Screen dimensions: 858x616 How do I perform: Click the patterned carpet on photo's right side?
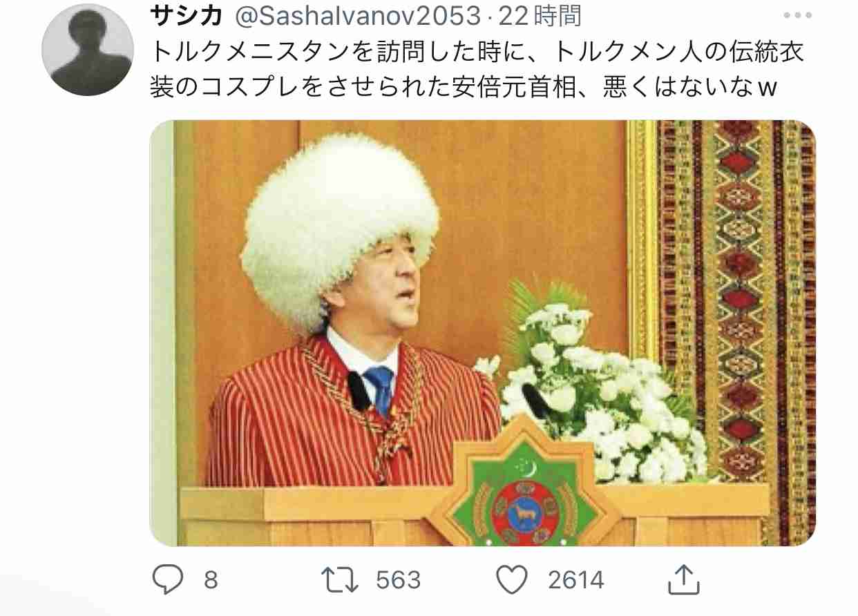point(735,331)
